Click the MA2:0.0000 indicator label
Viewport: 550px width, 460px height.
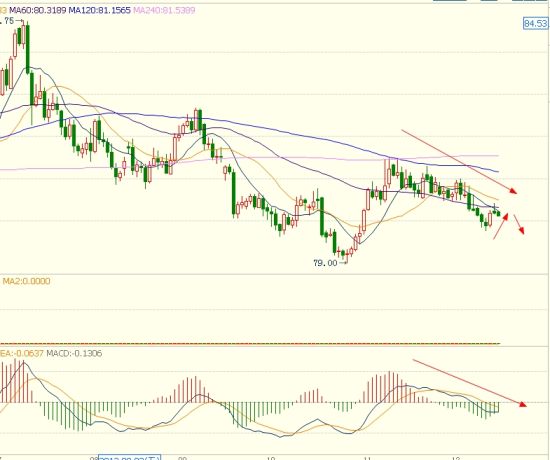26,281
